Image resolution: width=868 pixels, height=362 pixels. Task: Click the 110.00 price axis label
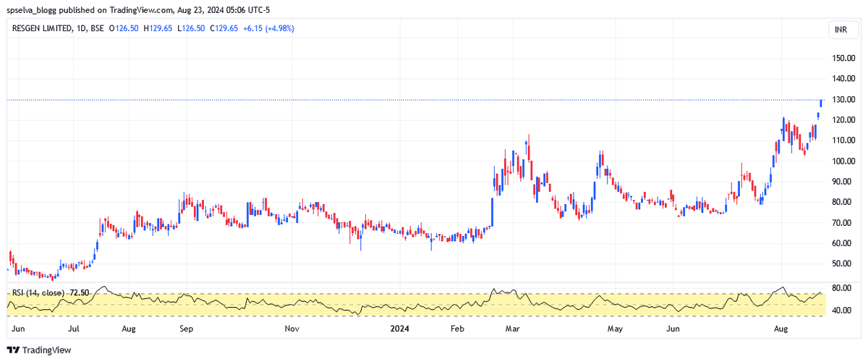[x=843, y=140]
